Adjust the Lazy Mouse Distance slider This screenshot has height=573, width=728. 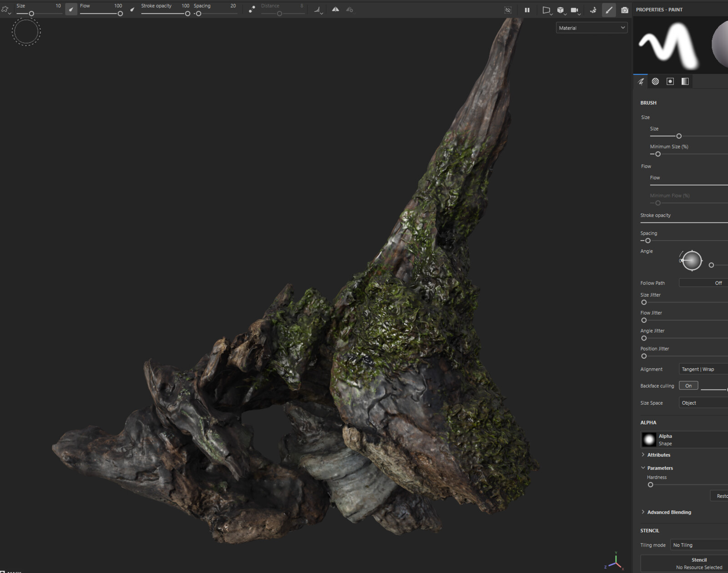click(283, 14)
